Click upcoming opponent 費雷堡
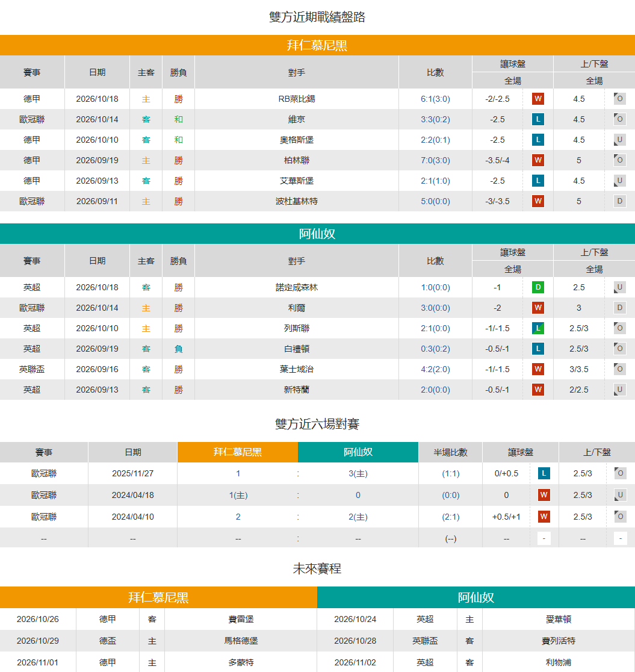Screen dimensions: 635x672 [241, 619]
